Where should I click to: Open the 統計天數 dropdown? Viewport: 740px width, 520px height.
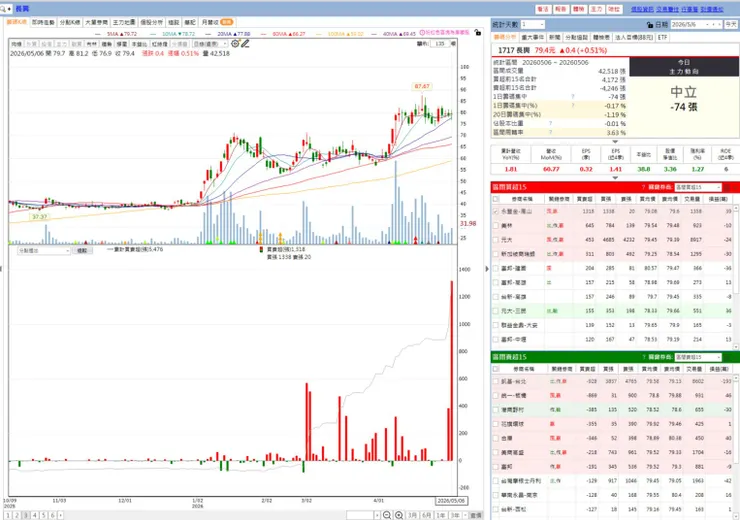tap(532, 25)
